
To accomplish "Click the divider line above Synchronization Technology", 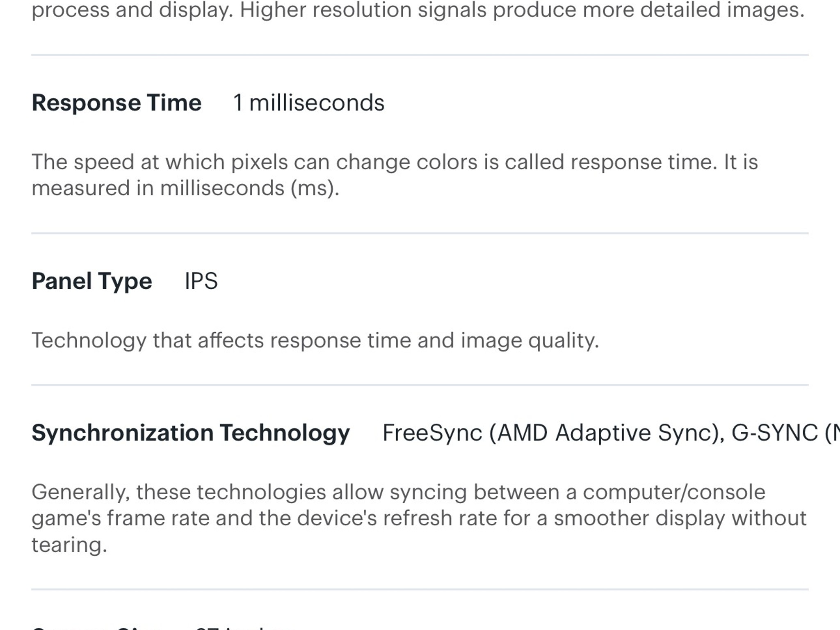I will 420,385.
